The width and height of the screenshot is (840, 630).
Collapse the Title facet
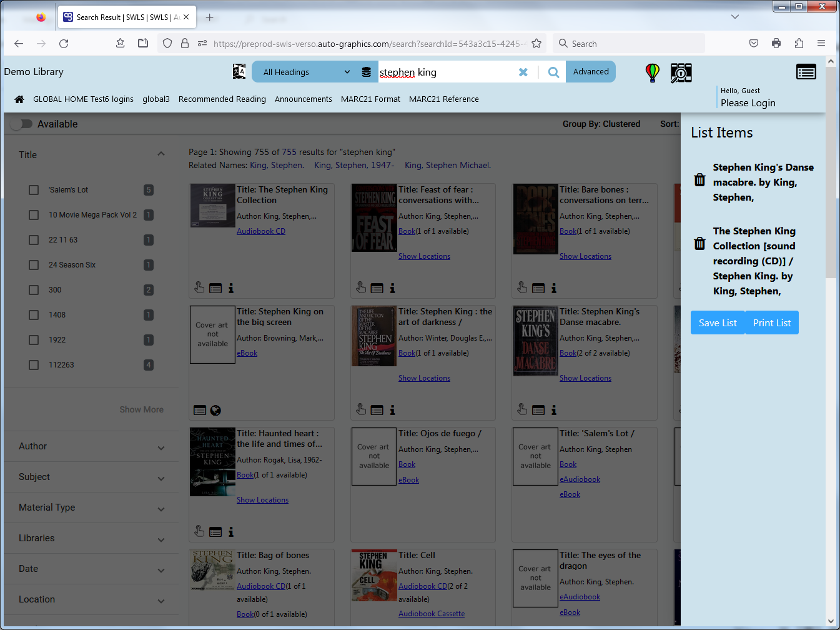pos(161,154)
